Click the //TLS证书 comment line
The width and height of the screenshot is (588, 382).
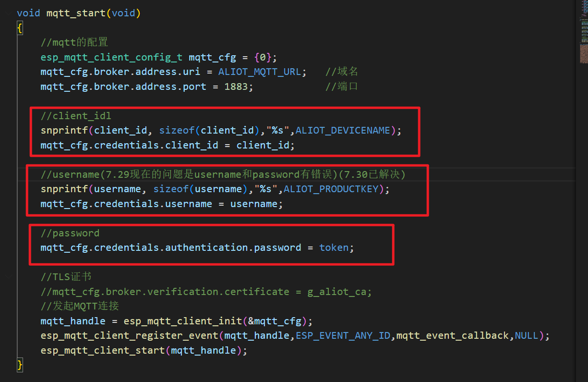coord(67,276)
